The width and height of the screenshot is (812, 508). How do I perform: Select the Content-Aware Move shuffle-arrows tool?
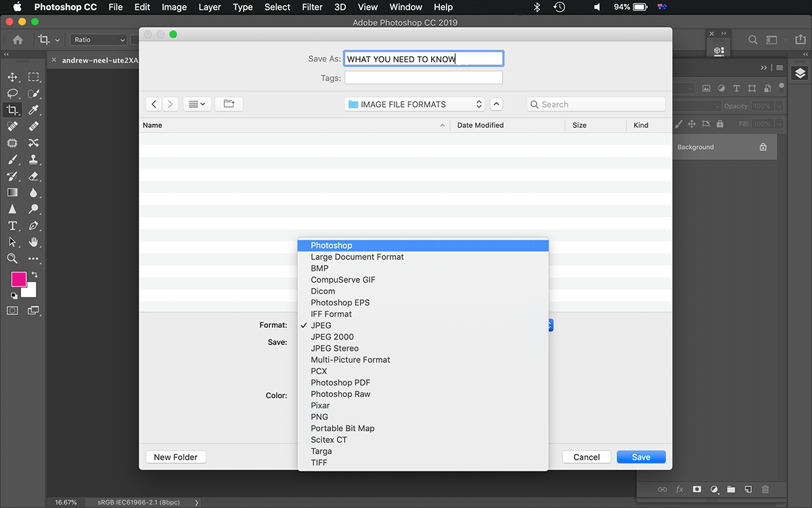(34, 143)
